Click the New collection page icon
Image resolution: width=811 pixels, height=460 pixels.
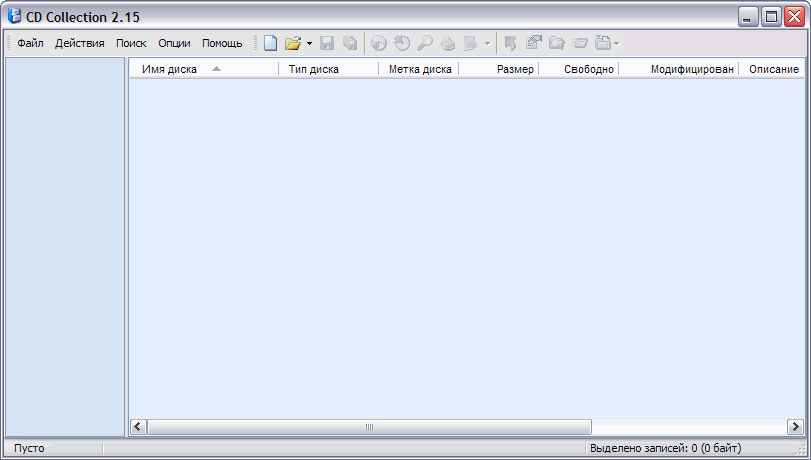pos(270,43)
